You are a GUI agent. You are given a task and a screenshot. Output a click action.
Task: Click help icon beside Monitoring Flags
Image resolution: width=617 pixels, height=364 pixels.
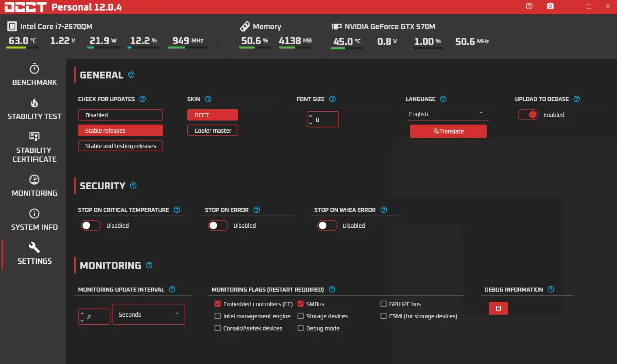click(332, 290)
